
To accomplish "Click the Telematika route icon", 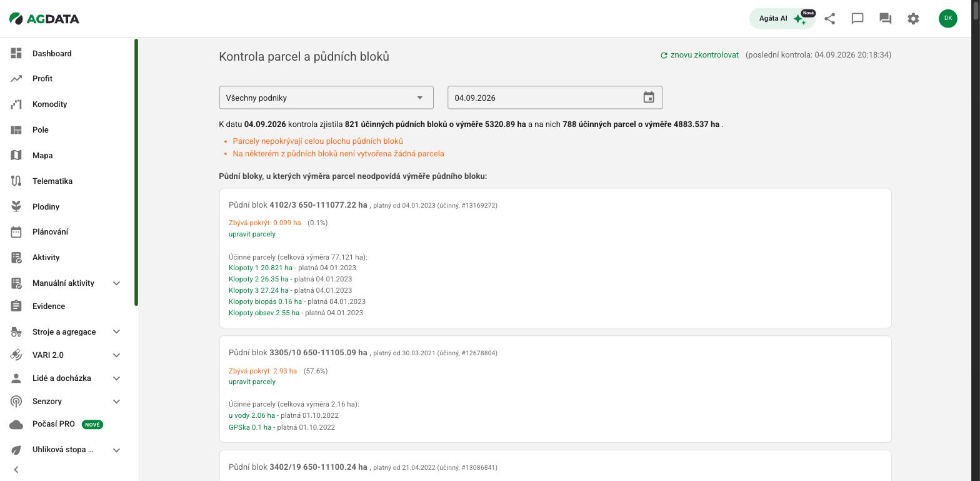I will (16, 181).
